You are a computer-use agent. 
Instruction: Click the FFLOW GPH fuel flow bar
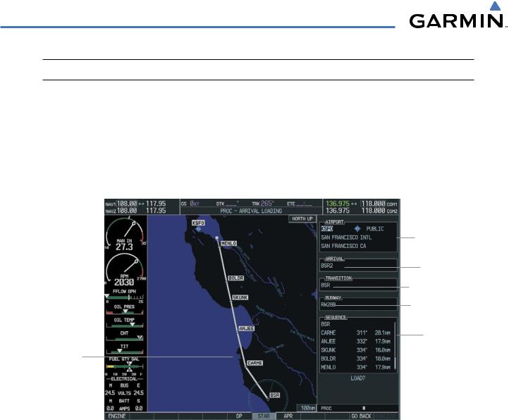point(125,296)
